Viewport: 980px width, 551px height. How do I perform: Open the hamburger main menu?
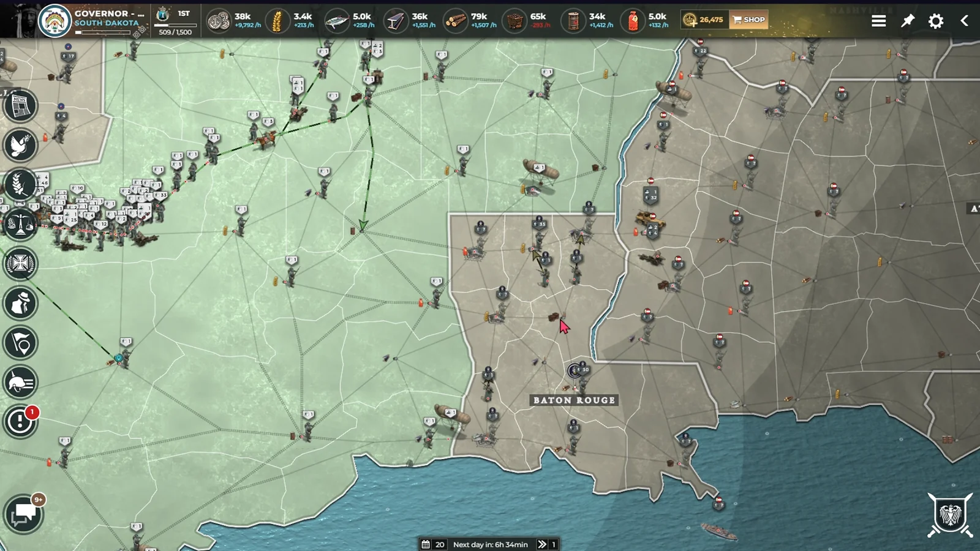click(x=879, y=21)
